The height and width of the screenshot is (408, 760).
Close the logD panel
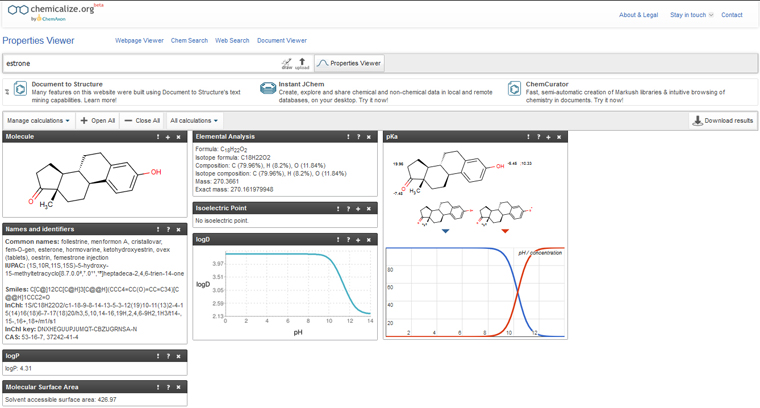pyautogui.click(x=369, y=240)
